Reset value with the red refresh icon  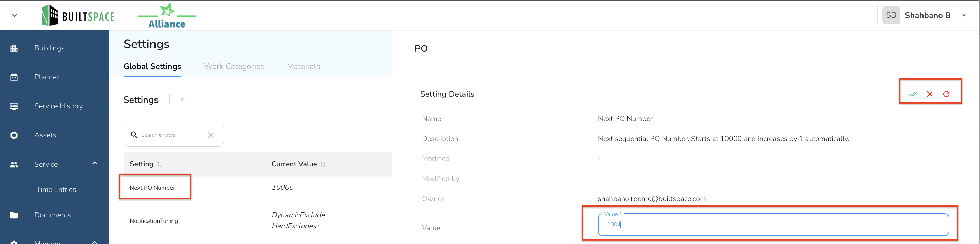point(946,94)
